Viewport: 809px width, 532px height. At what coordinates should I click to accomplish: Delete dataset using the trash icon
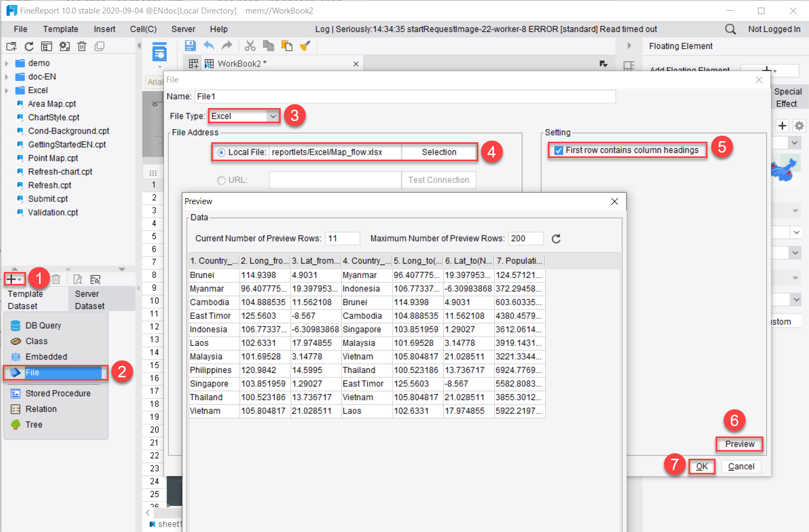pos(56,279)
